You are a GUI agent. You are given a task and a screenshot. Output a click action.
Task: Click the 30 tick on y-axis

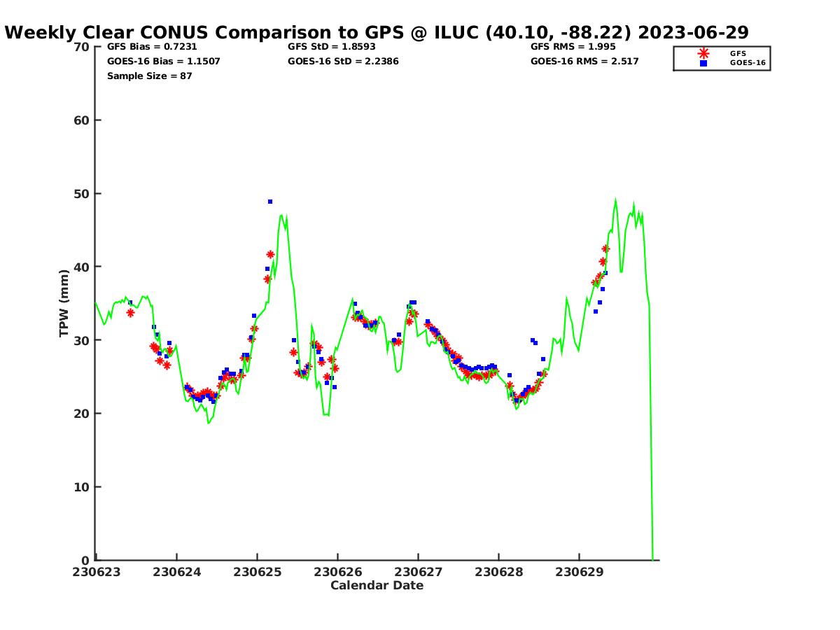[x=82, y=340]
